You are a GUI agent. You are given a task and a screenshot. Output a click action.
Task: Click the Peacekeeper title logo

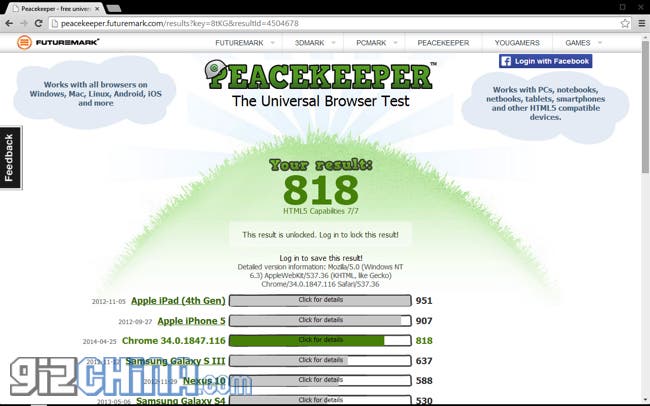(320, 75)
